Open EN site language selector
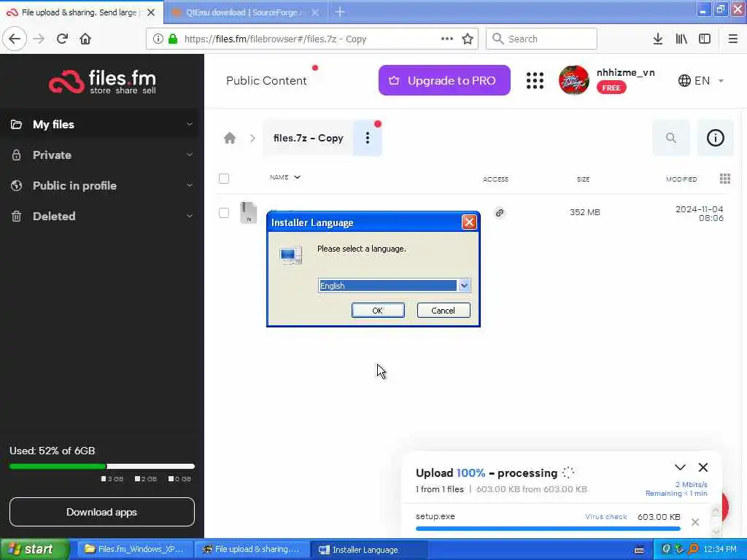Screen dimensions: 747x560 point(700,80)
